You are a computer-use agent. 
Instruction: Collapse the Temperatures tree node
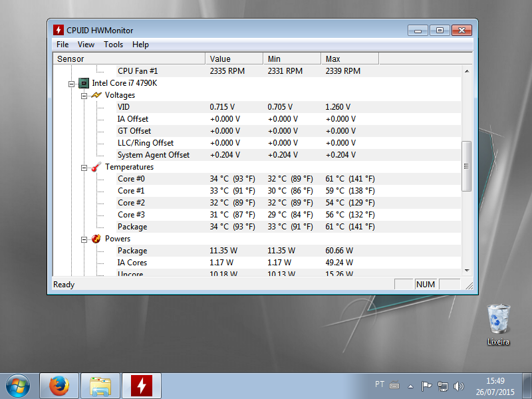point(84,168)
